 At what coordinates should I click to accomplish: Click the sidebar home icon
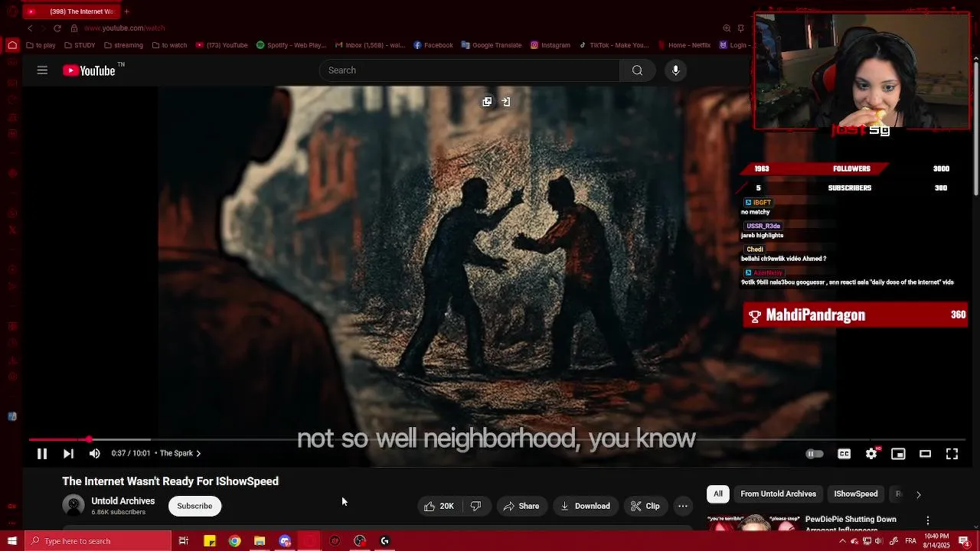click(12, 45)
